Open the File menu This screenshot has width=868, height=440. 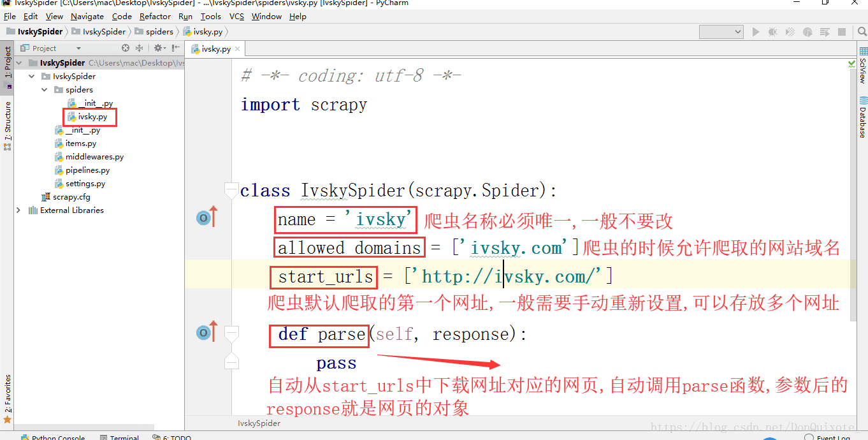click(x=10, y=16)
